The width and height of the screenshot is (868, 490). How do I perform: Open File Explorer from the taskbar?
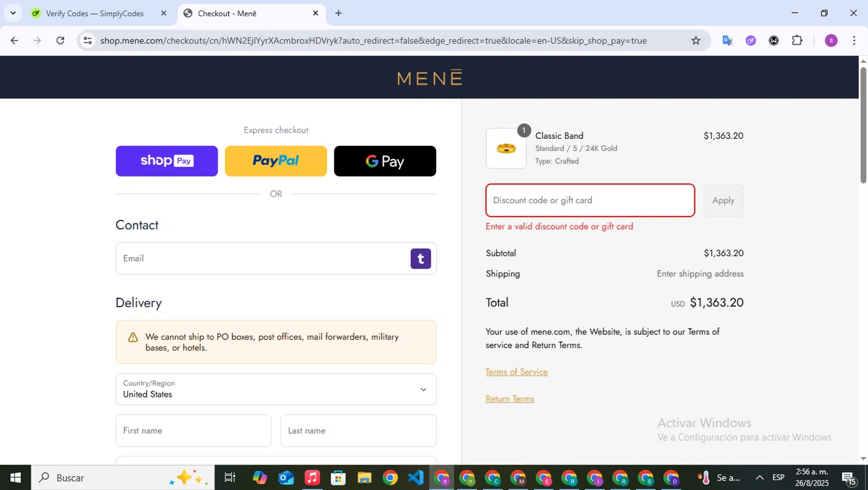click(x=364, y=478)
